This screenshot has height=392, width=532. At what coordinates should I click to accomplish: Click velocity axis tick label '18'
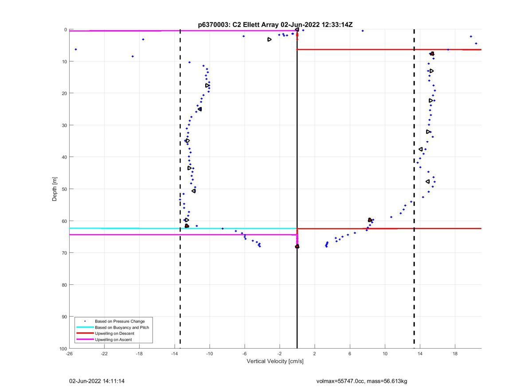(x=455, y=353)
